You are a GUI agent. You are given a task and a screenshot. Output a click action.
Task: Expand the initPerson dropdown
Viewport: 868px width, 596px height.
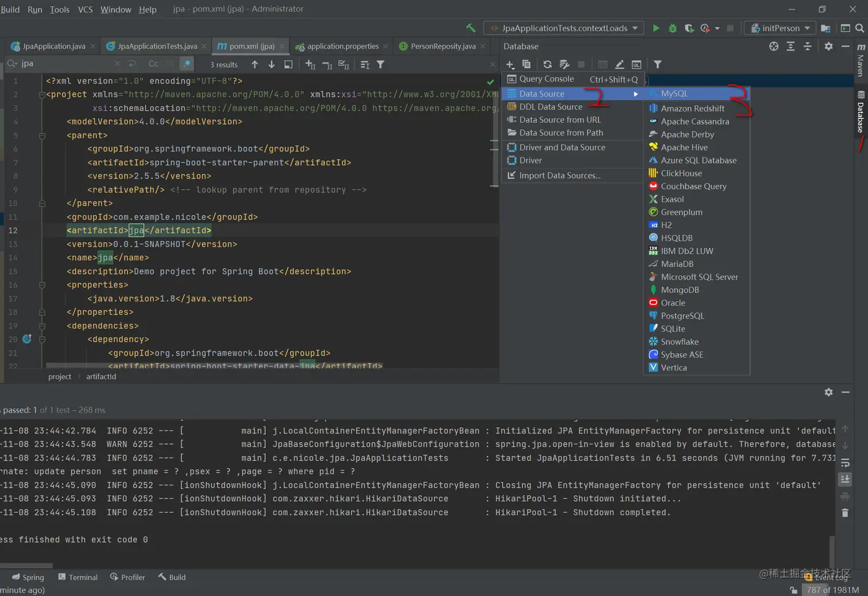(780, 28)
